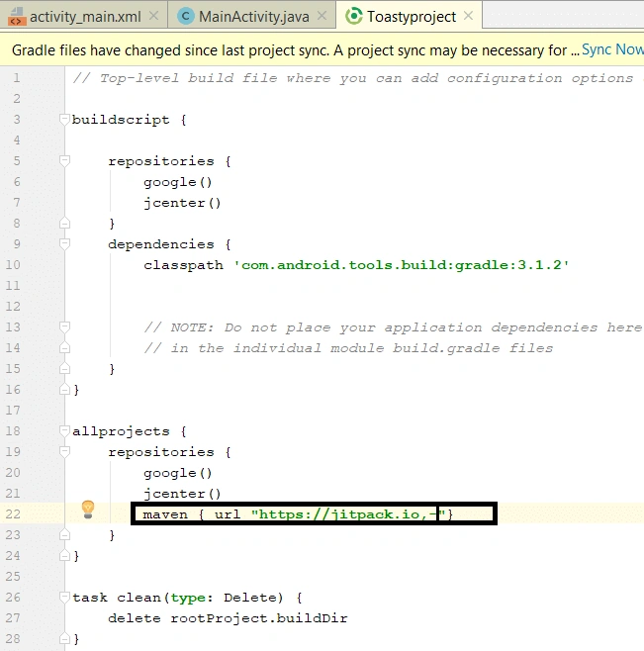The height and width of the screenshot is (651, 644).
Task: Close the Toastyproject tab
Action: coord(468,16)
